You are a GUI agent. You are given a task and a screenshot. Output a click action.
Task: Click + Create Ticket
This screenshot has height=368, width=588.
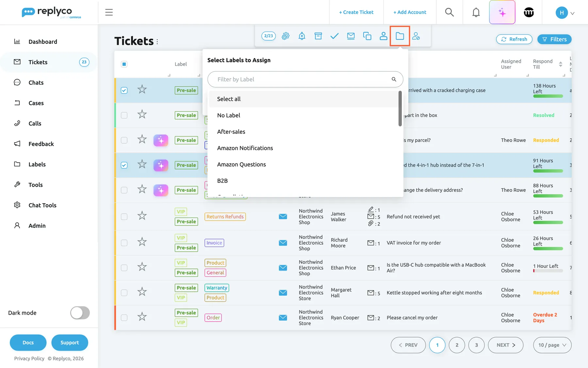356,12
